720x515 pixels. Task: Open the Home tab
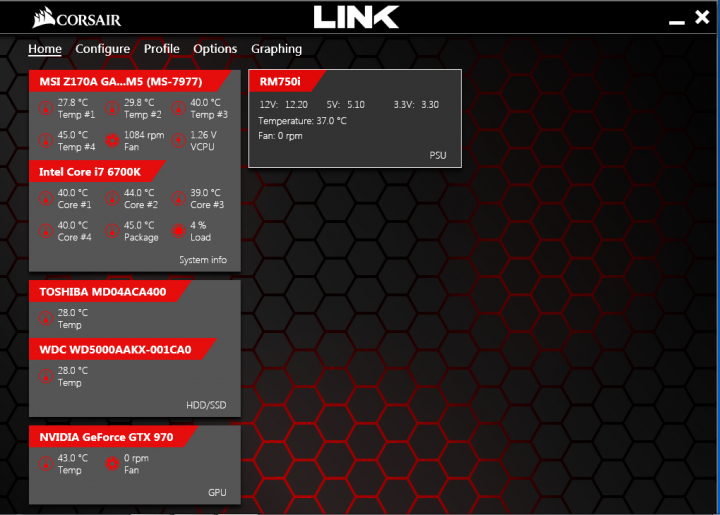(45, 49)
